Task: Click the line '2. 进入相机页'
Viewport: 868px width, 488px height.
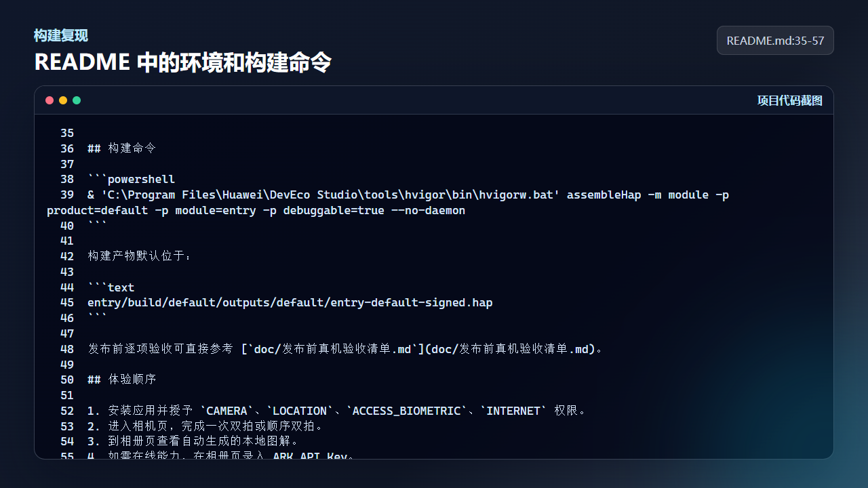Action: [206, 427]
